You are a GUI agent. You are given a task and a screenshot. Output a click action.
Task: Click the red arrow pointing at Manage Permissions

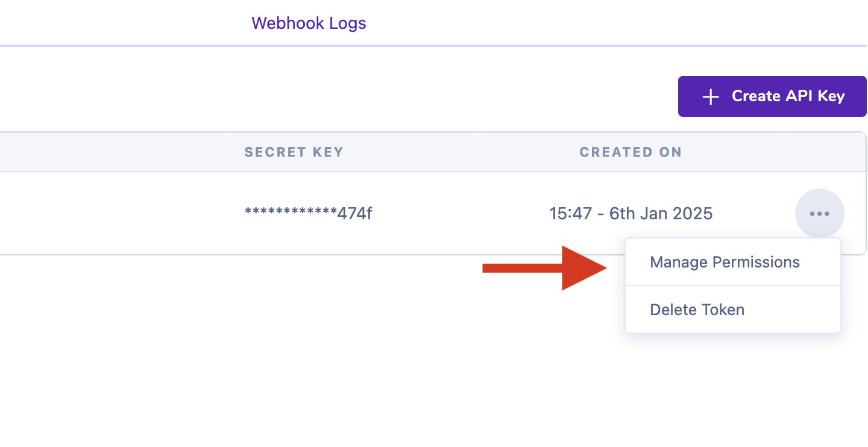(545, 267)
